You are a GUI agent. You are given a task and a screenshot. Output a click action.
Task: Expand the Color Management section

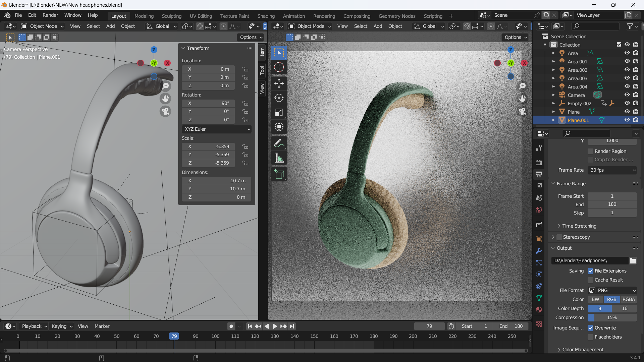(583, 349)
